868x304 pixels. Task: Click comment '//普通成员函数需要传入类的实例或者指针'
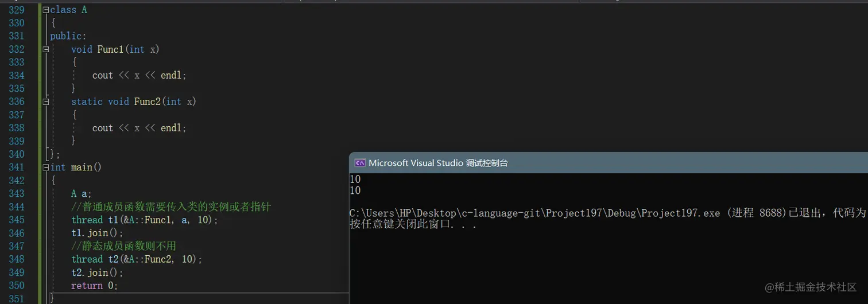[x=170, y=206]
